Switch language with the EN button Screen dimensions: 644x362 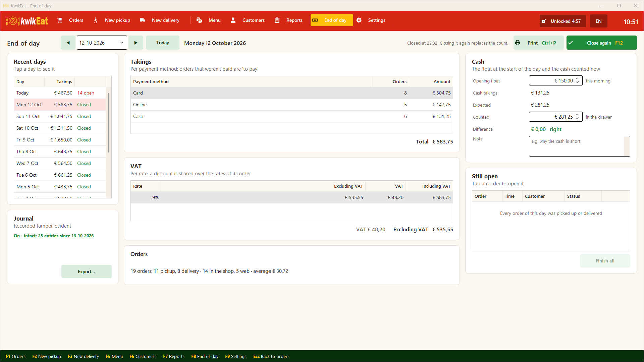point(599,21)
